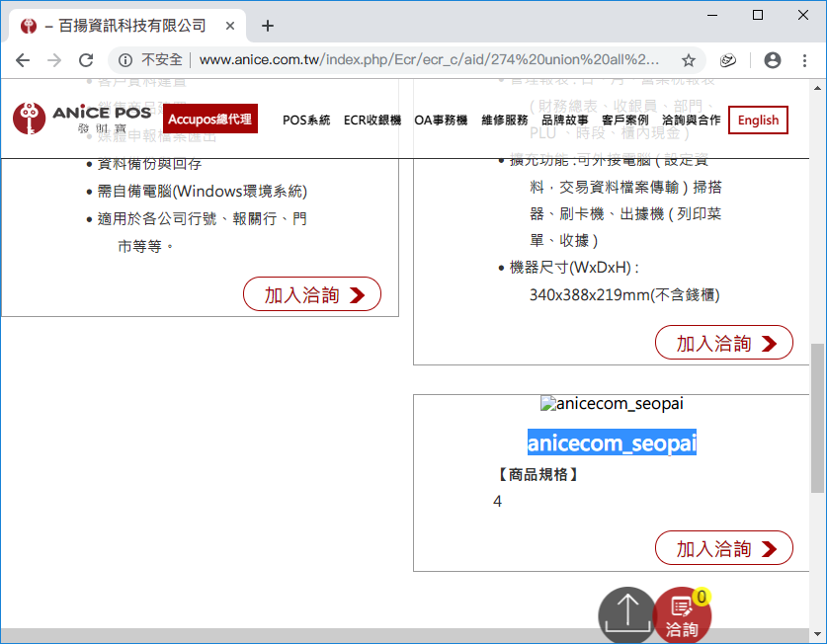
Task: Open the Chrome profile avatar
Action: pyautogui.click(x=773, y=60)
